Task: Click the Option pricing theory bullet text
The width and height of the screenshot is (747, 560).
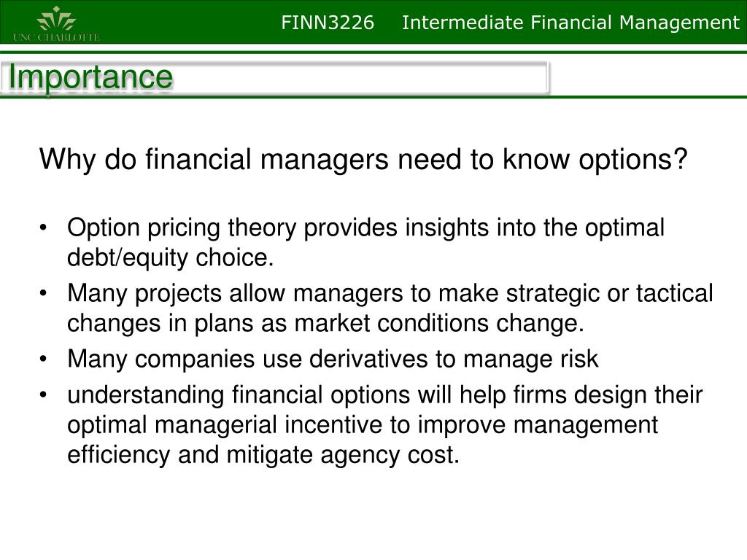Action: [x=366, y=228]
